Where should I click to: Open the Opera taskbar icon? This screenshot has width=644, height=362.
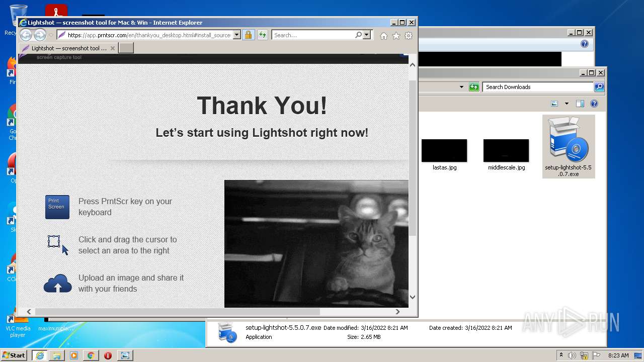coord(108,355)
